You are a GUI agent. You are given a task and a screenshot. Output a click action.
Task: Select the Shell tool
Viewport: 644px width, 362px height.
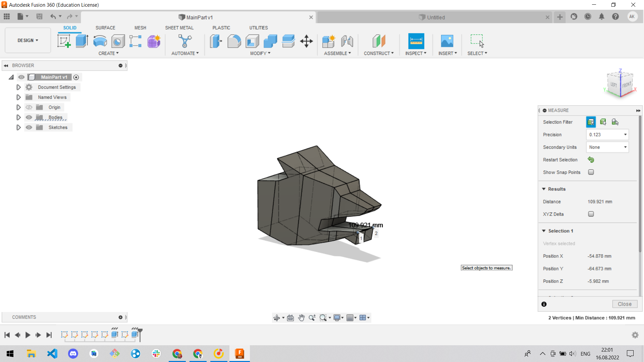[x=252, y=41]
